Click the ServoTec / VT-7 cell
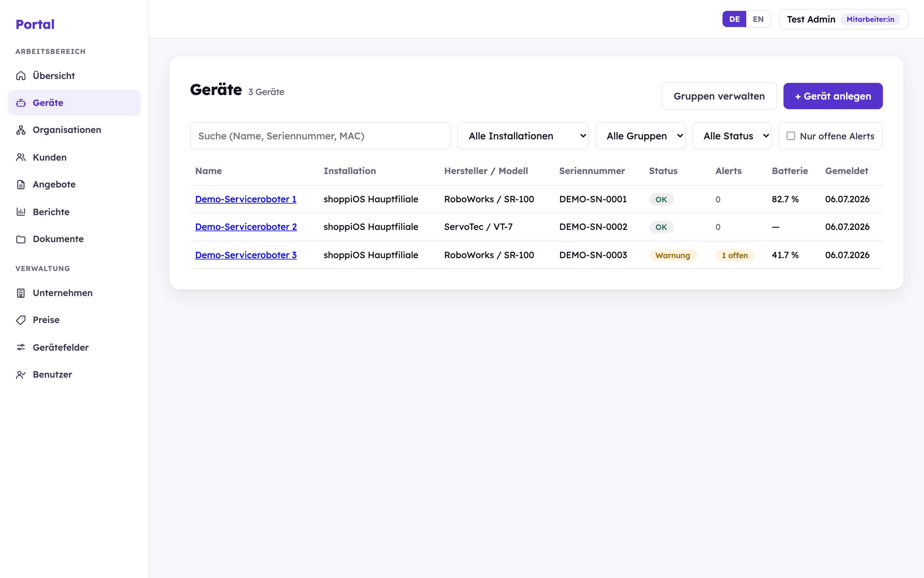 [478, 227]
